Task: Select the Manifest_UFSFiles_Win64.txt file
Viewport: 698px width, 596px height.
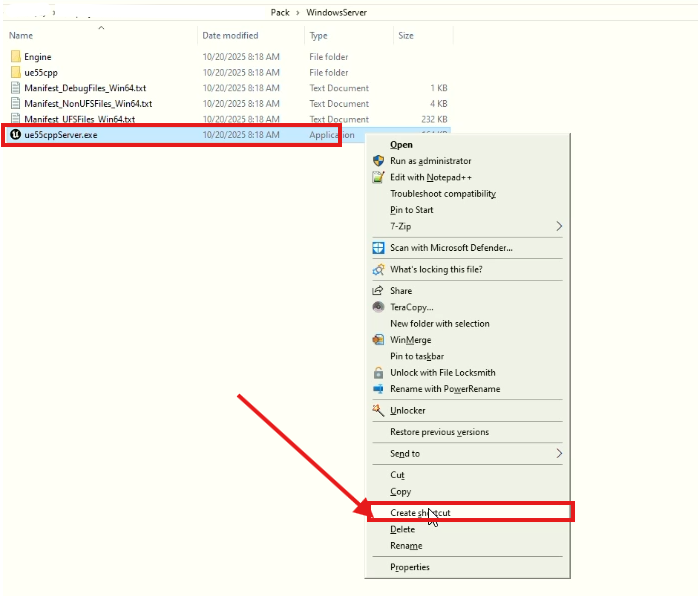Action: click(79, 119)
